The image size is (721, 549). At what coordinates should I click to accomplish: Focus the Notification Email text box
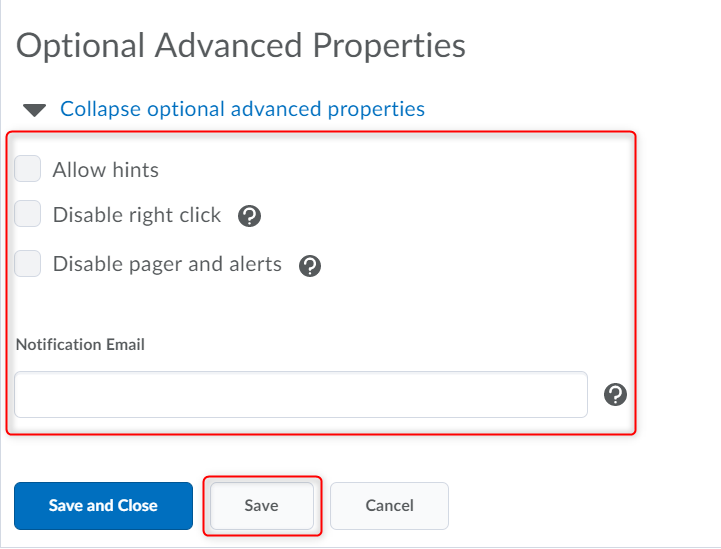pos(300,395)
